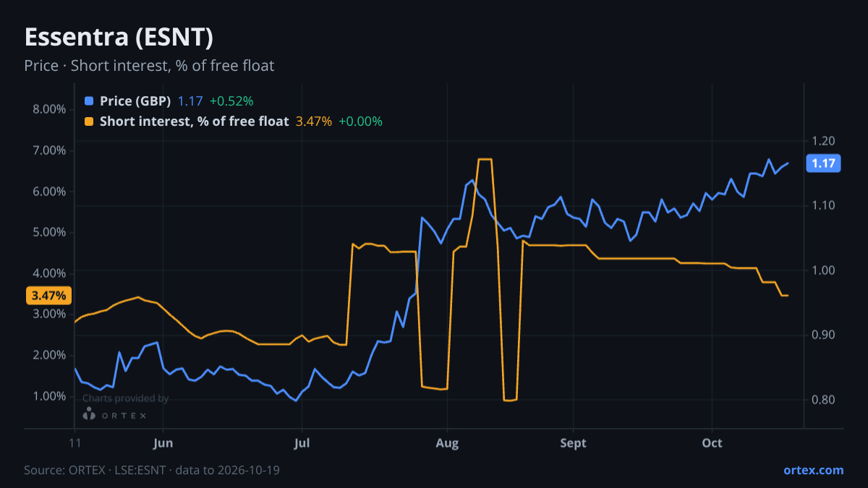Screen dimensions: 868x488
Task: Select the Price (GBP) legend label
Action: 135,101
